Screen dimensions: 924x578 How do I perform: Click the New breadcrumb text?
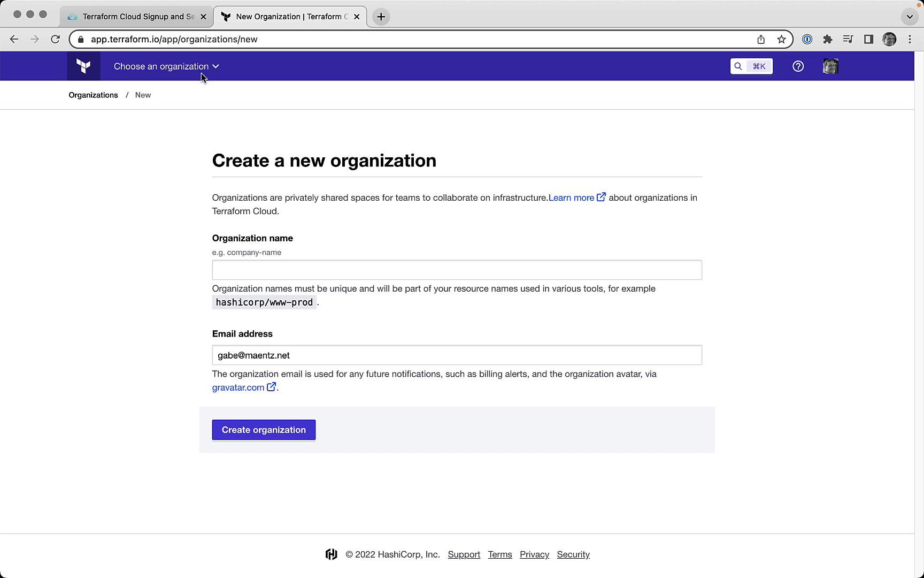click(x=143, y=95)
